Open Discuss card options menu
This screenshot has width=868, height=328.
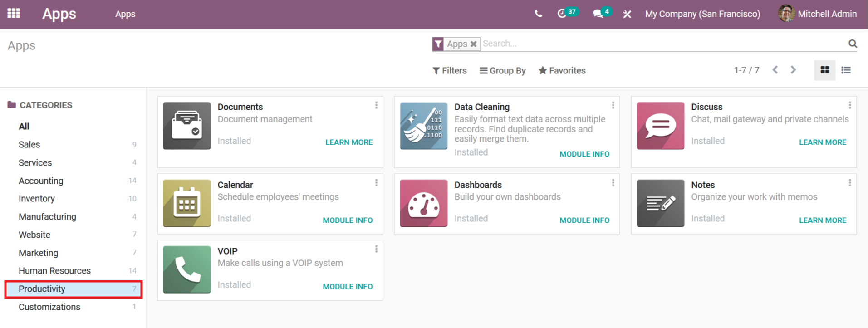[850, 105]
